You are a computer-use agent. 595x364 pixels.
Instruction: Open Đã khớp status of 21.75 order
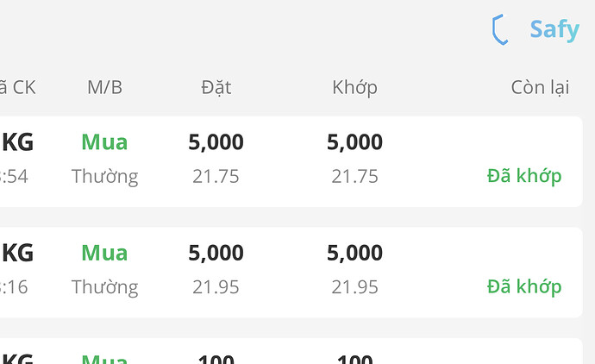(524, 176)
